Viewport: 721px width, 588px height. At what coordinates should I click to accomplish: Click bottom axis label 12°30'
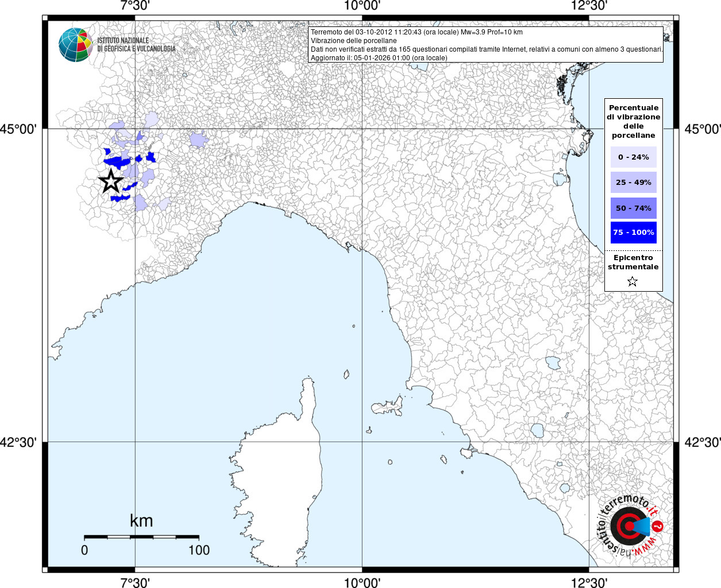click(589, 582)
